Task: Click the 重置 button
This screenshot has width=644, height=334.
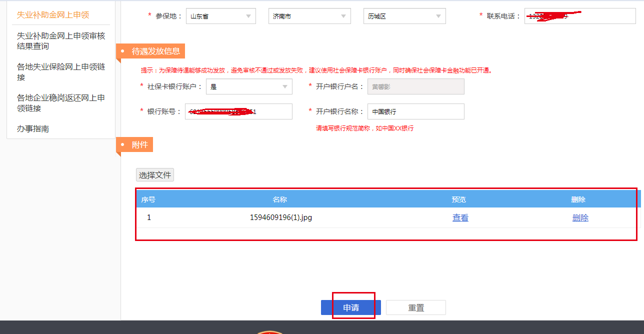Action: point(415,307)
